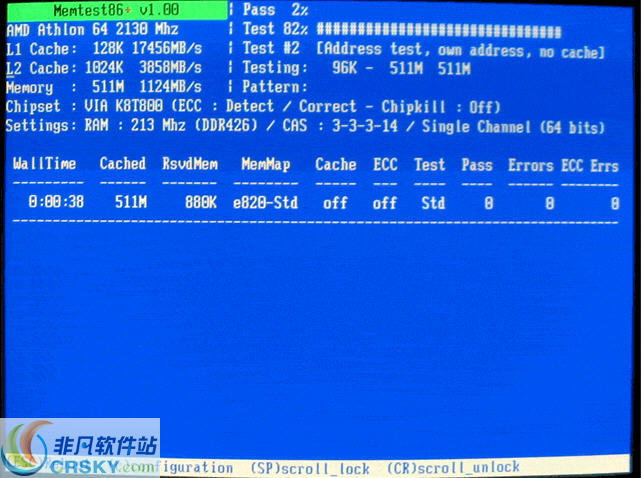
Task: Click the WallTime value 0:00:38
Action: (x=56, y=202)
